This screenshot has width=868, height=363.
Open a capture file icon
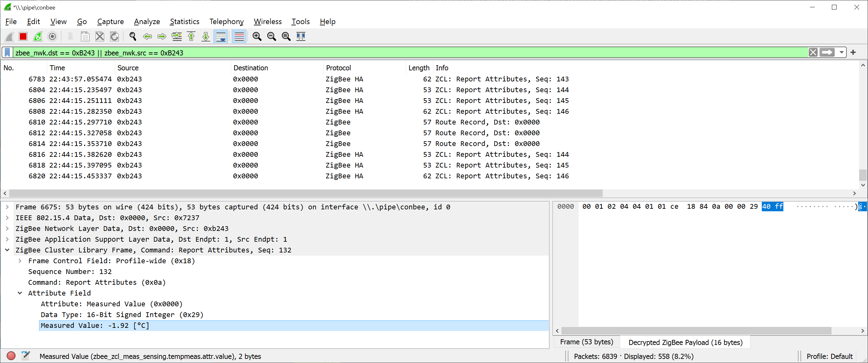pyautogui.click(x=70, y=36)
